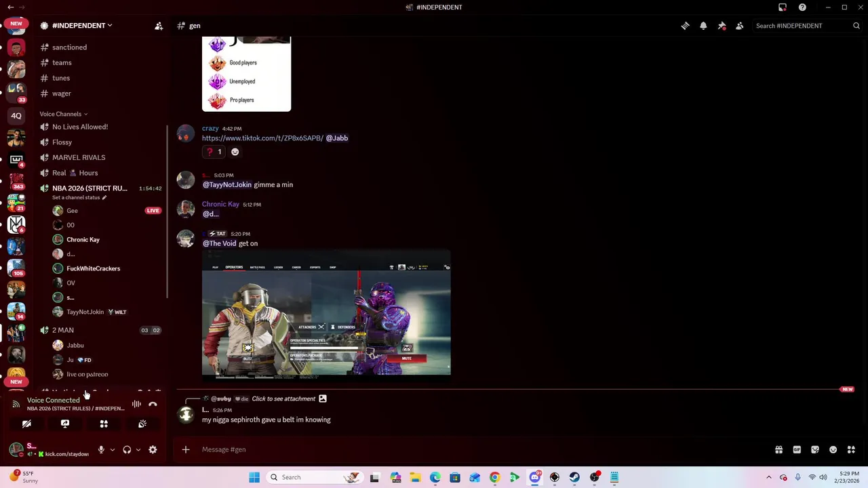
Task: Click the invite people icon beside the server name
Action: pos(159,26)
